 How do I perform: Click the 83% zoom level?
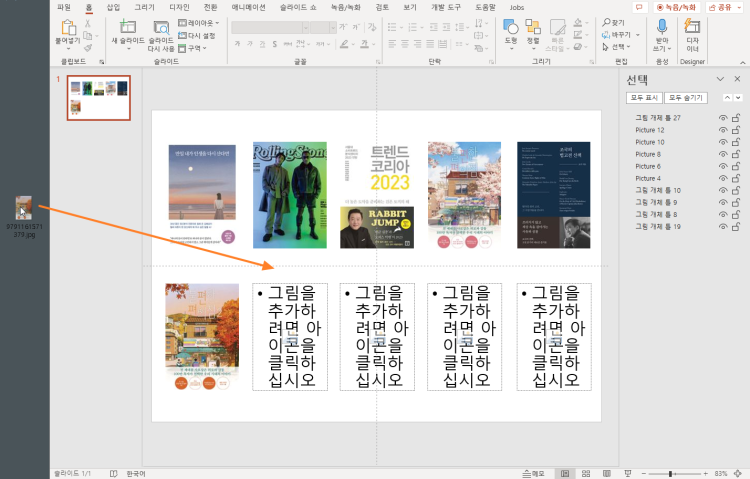pyautogui.click(x=721, y=473)
